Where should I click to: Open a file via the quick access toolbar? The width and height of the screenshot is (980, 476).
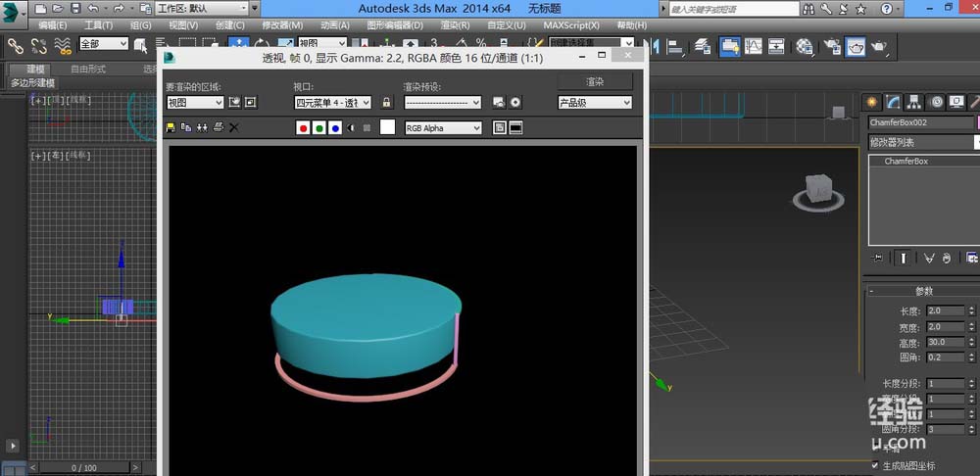pos(58,9)
